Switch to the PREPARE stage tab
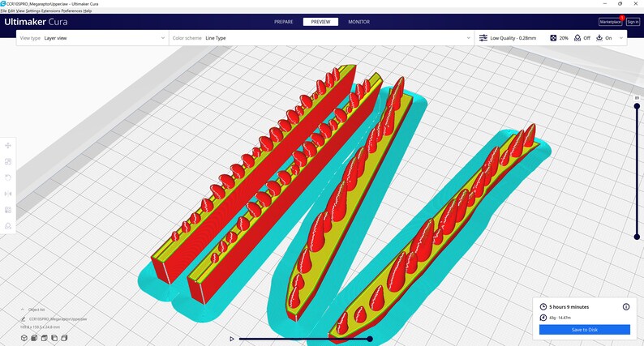The width and height of the screenshot is (644, 346). (284, 22)
